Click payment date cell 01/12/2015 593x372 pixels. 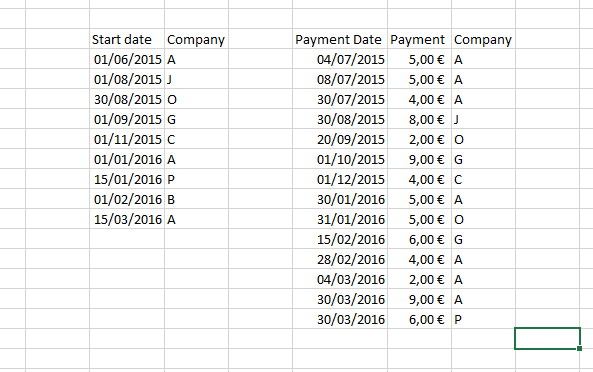(x=340, y=180)
